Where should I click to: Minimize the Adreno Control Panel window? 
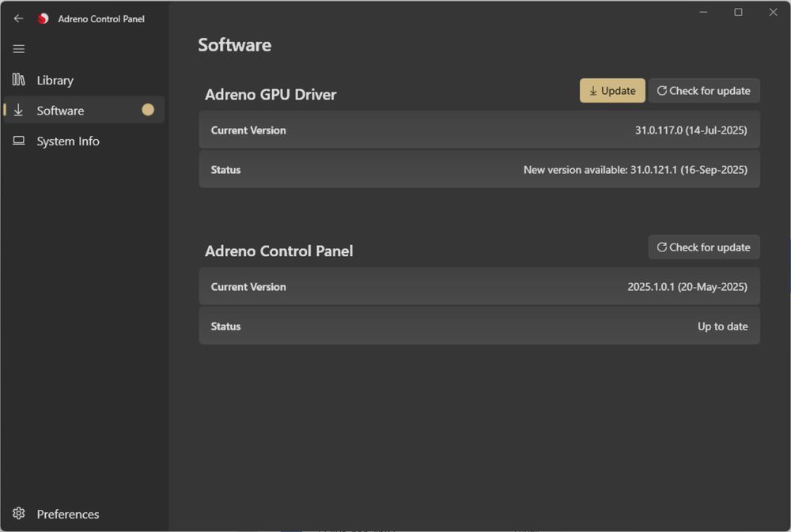(x=703, y=12)
